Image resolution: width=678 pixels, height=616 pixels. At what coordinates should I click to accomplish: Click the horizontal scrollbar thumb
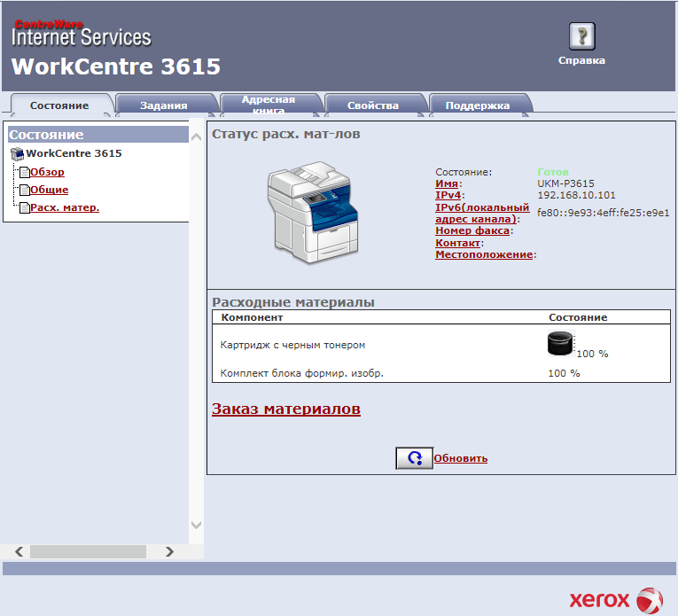pos(88,551)
